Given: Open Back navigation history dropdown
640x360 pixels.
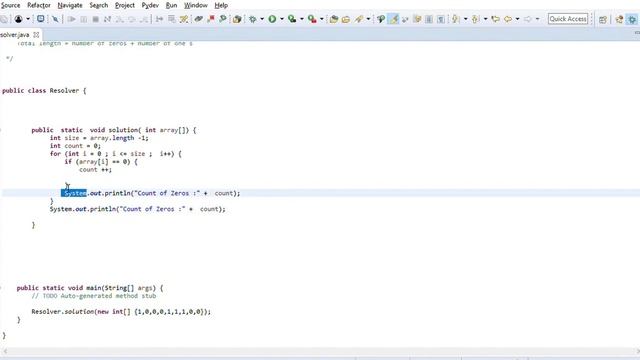Looking at the screenshot, I should [x=517, y=19].
